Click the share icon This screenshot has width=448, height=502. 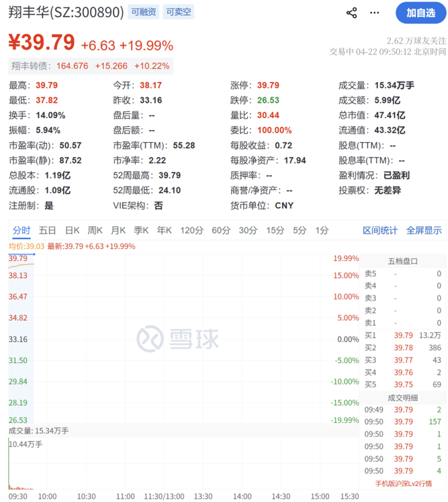pyautogui.click(x=351, y=13)
